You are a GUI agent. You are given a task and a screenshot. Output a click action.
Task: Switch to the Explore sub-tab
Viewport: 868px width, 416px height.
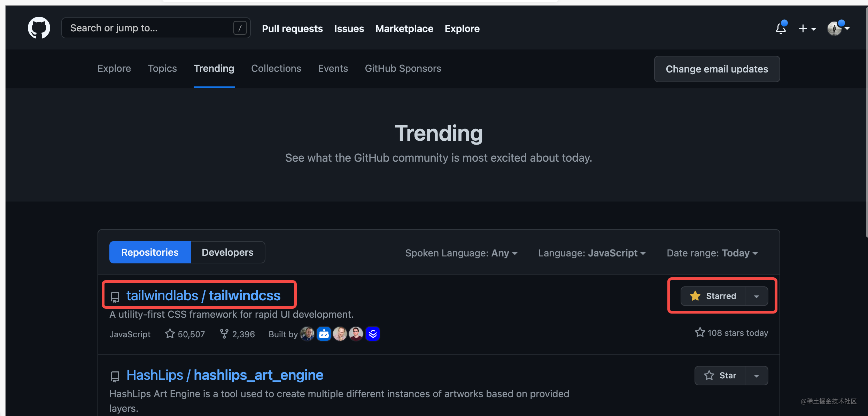(114, 68)
